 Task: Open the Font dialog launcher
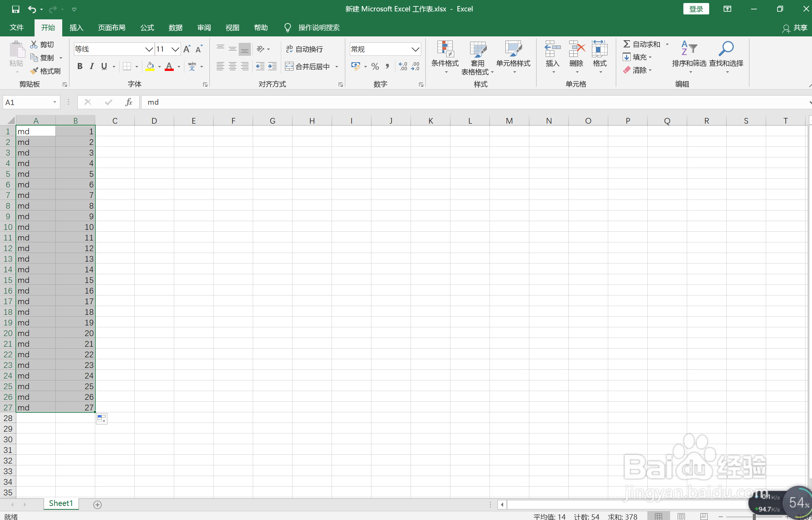[205, 85]
